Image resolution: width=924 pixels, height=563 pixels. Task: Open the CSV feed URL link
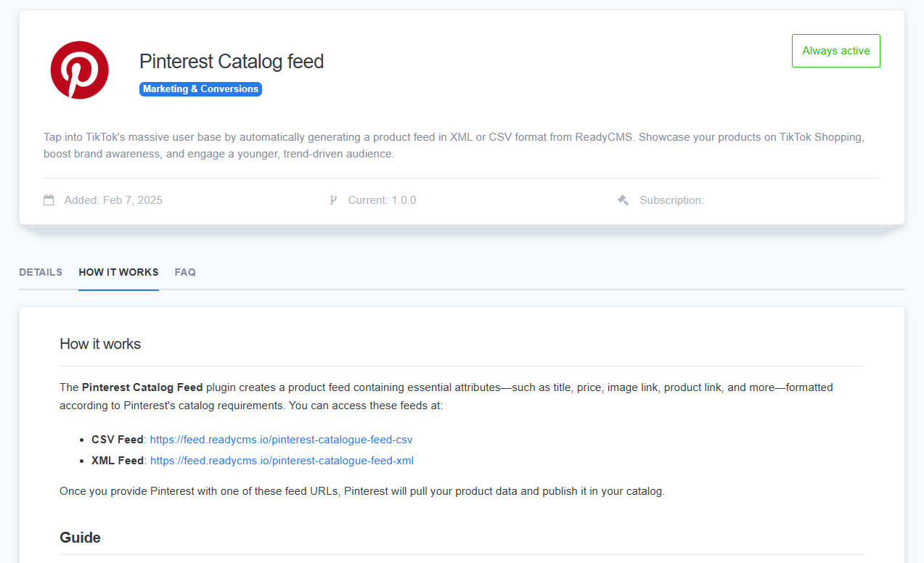(281, 440)
